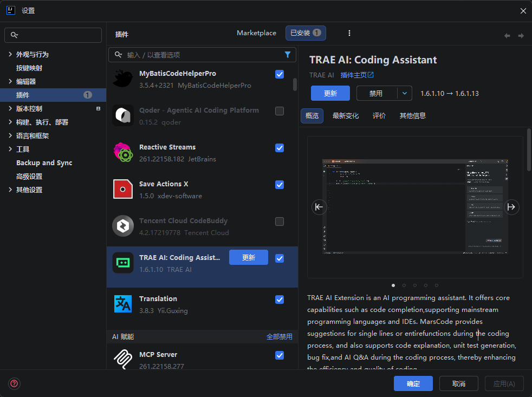Click the MCP Server paperclip icon
Image resolution: width=532 pixels, height=397 pixels.
pos(122,359)
